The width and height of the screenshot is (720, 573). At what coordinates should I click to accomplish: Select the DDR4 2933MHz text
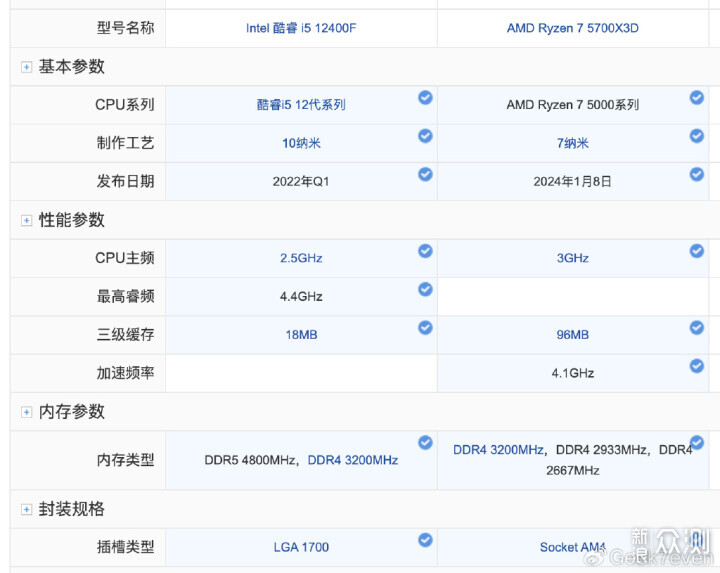(601, 449)
